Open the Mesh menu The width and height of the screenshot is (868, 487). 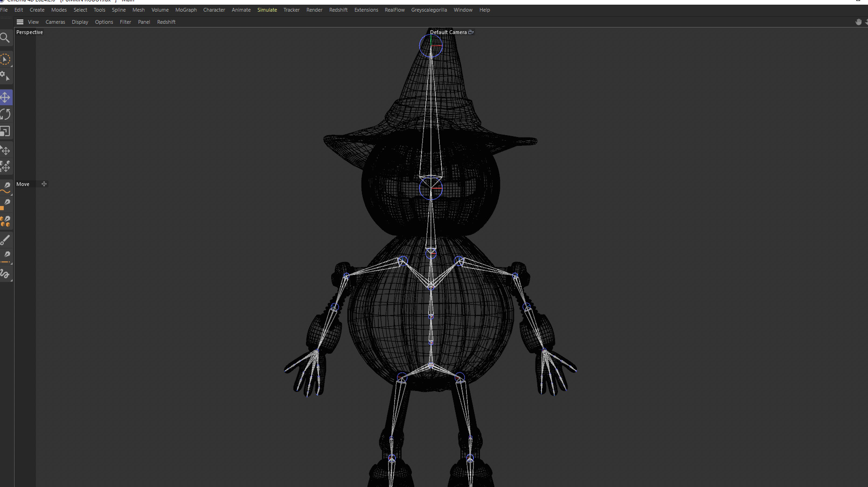pos(139,10)
